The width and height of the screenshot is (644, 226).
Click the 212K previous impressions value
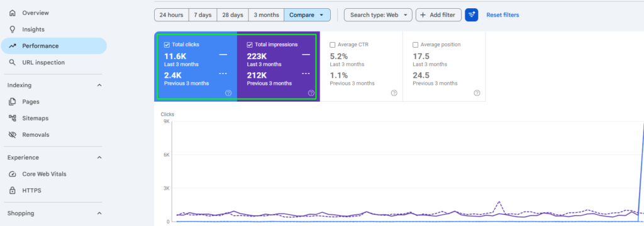point(257,75)
